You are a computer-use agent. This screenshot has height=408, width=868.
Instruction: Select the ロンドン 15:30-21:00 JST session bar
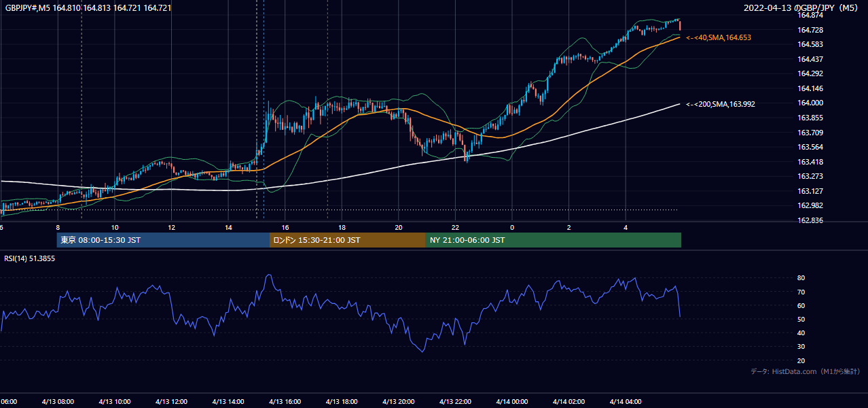tap(348, 240)
